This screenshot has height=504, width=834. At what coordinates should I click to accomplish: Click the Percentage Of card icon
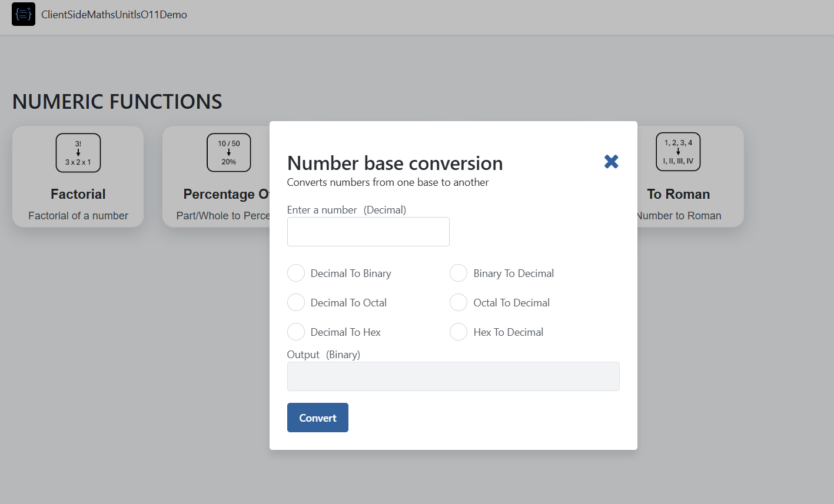click(x=229, y=153)
